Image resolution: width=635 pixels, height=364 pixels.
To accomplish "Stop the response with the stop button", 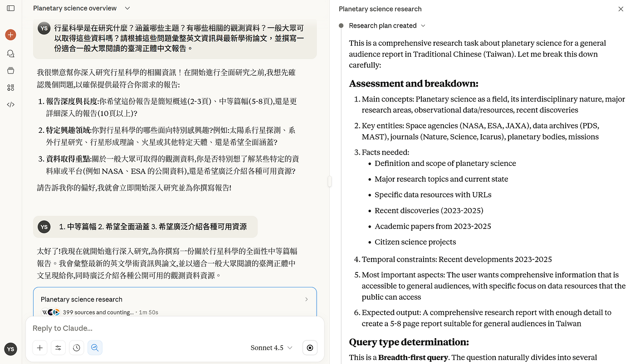I will point(310,348).
